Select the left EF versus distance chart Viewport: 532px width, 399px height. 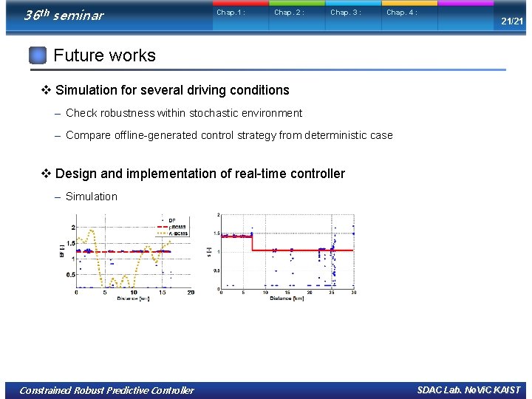click(127, 257)
